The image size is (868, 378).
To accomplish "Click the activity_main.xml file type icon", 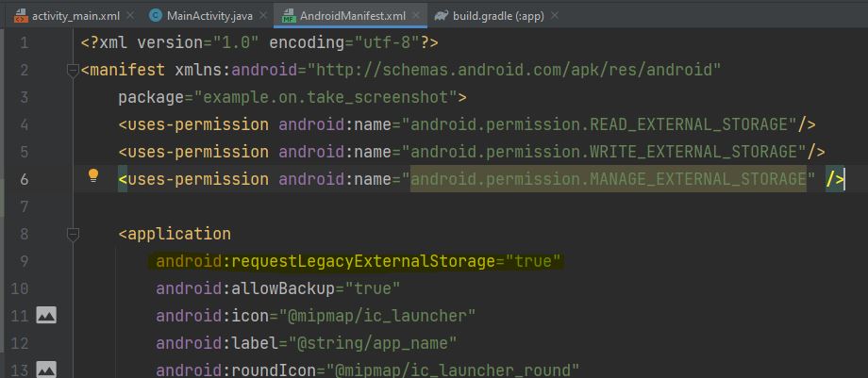I will pos(21,16).
